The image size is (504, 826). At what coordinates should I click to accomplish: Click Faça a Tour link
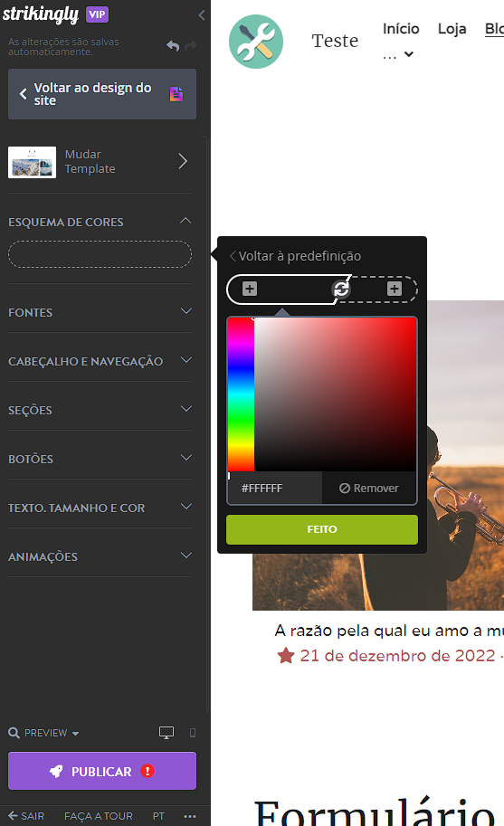click(x=99, y=816)
